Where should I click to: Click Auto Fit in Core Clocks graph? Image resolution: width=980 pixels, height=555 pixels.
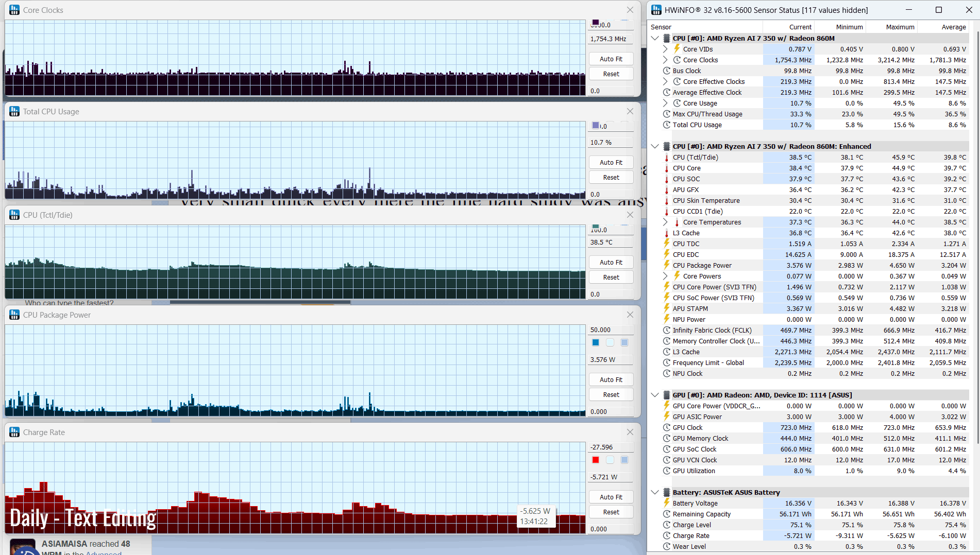tap(611, 59)
